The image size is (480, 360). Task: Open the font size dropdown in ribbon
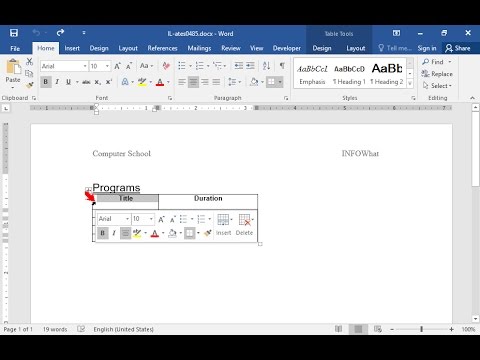point(107,66)
